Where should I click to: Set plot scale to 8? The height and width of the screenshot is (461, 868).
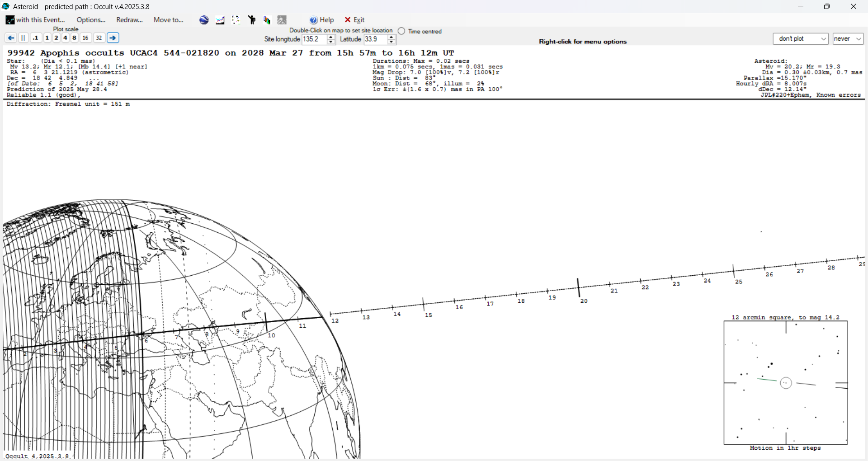(x=74, y=38)
